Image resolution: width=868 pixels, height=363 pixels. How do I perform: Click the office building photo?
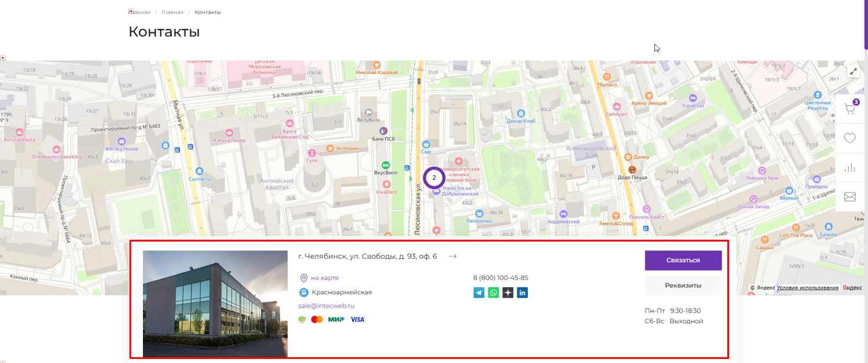(215, 303)
